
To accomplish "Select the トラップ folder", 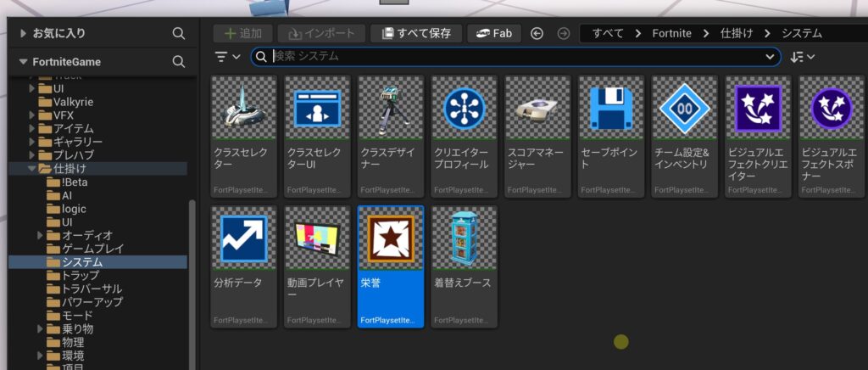I will pyautogui.click(x=81, y=275).
